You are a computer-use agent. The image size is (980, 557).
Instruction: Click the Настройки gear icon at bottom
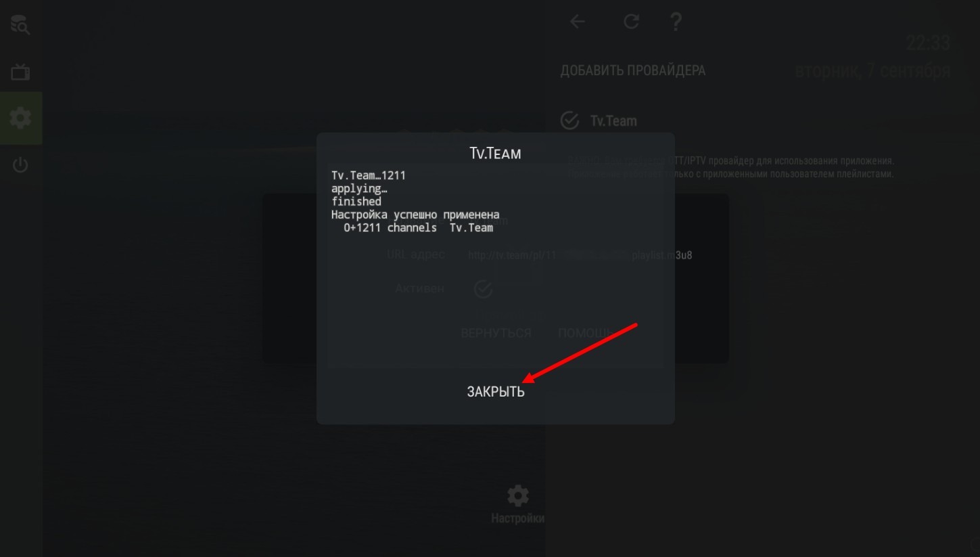click(518, 495)
